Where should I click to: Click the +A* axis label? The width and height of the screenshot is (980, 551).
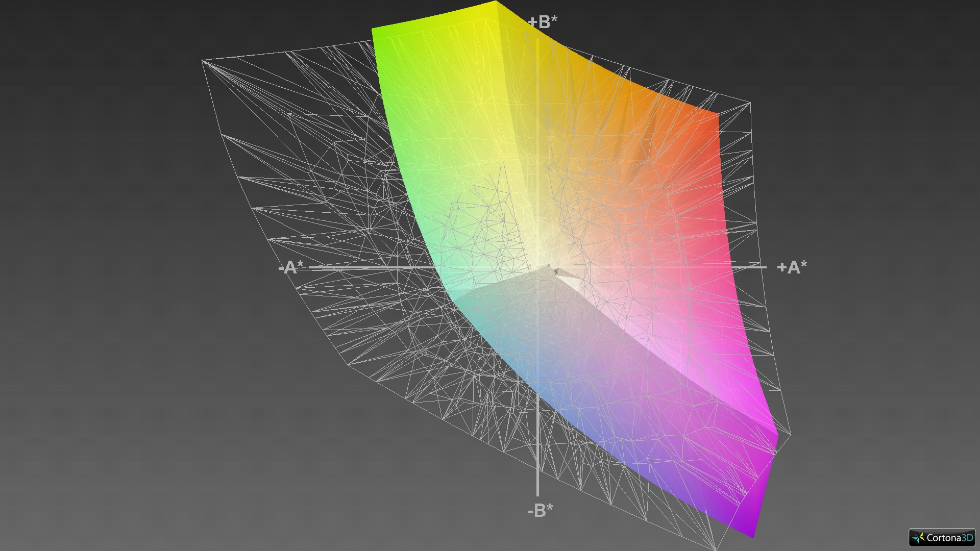click(x=792, y=267)
